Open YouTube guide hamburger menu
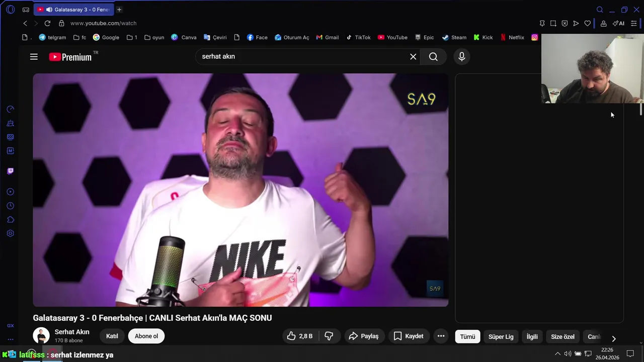Image resolution: width=644 pixels, height=362 pixels. click(x=34, y=57)
